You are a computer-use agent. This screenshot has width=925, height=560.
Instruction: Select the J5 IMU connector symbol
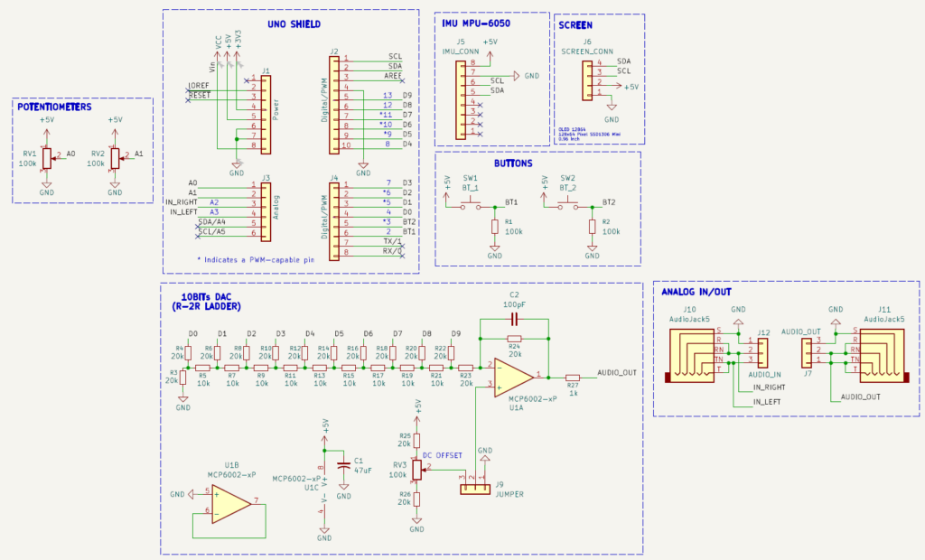tap(465, 98)
